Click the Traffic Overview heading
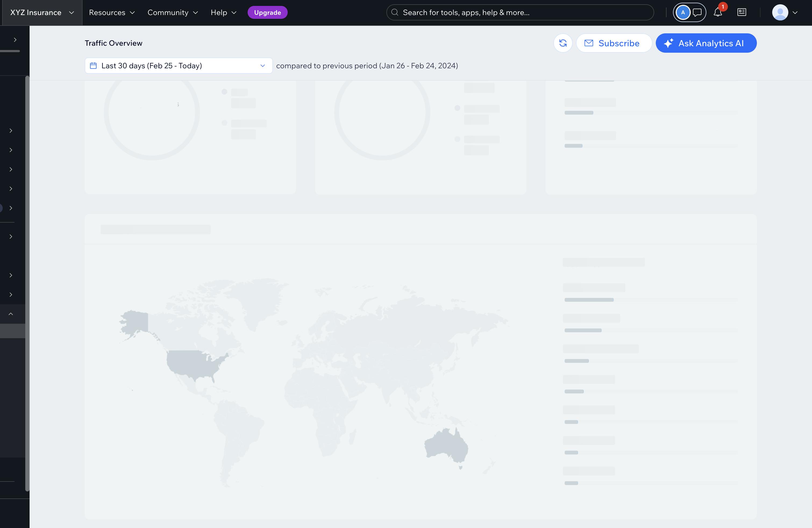Image resolution: width=812 pixels, height=528 pixels. coord(114,43)
